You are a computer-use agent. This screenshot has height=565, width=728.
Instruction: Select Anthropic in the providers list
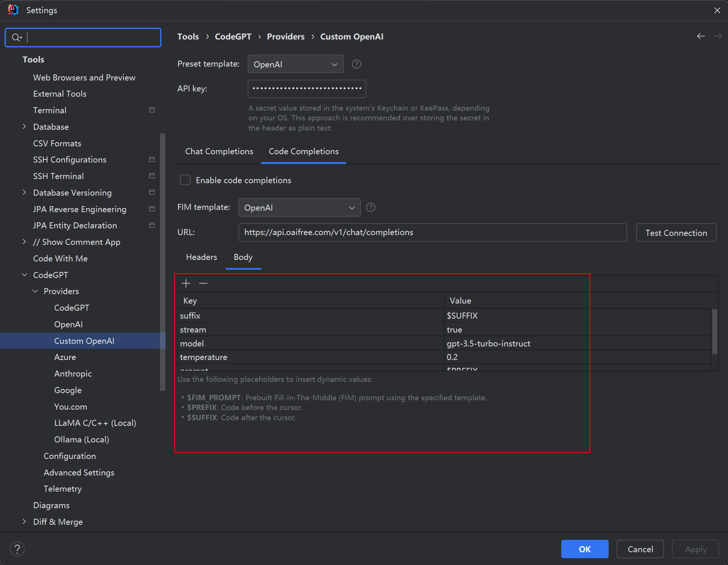(x=73, y=374)
